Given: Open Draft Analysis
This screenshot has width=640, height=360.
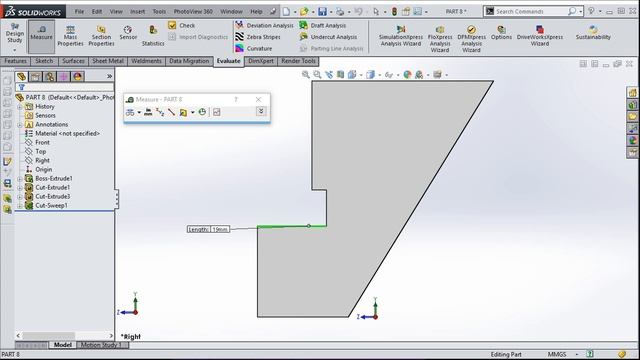Looking at the screenshot, I should [x=322, y=25].
